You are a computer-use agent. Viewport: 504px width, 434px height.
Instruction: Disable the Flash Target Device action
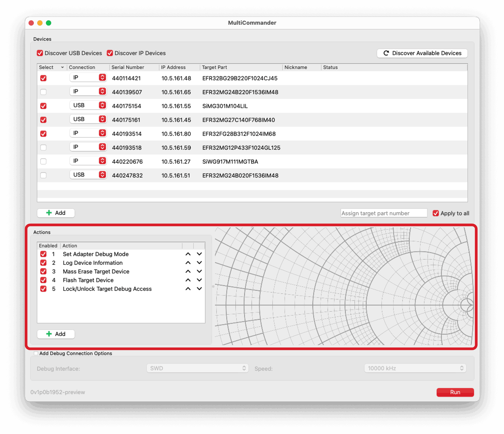[43, 280]
